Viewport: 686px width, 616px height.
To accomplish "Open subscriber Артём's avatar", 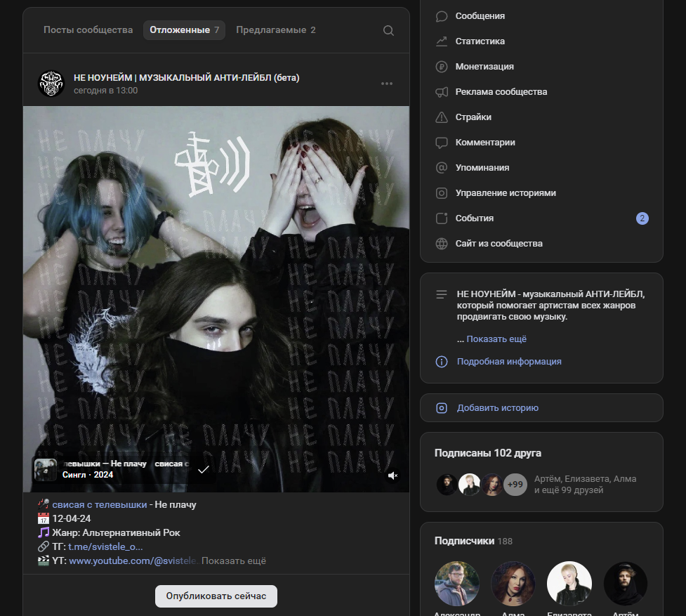I will click(625, 584).
